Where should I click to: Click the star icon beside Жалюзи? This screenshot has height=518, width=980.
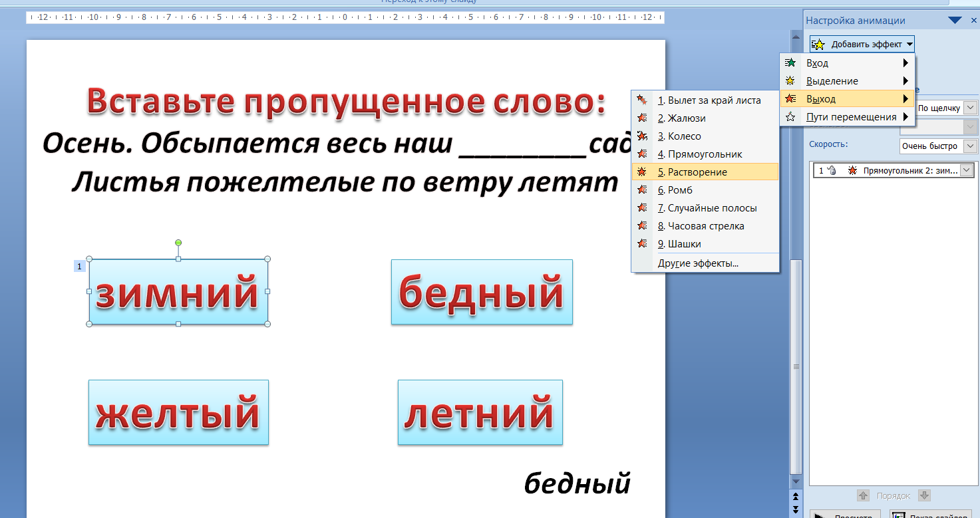click(x=642, y=118)
